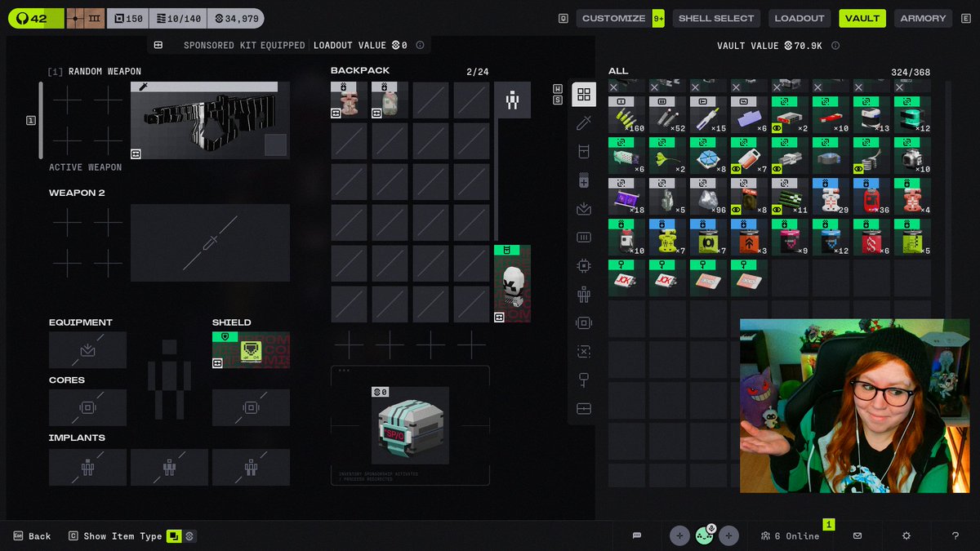The width and height of the screenshot is (980, 551).
Task: Select the empty Equipment slot
Action: pyautogui.click(x=87, y=349)
